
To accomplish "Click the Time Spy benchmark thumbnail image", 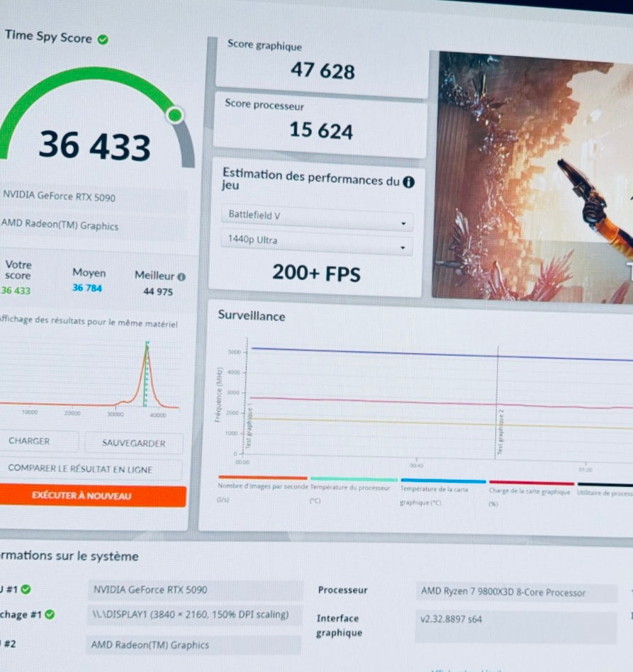I will pyautogui.click(x=533, y=178).
